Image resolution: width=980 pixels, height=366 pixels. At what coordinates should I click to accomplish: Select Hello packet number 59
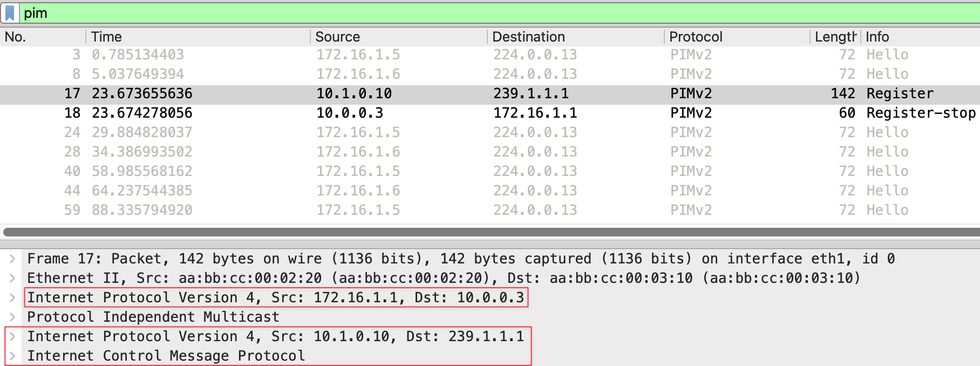[486, 210]
